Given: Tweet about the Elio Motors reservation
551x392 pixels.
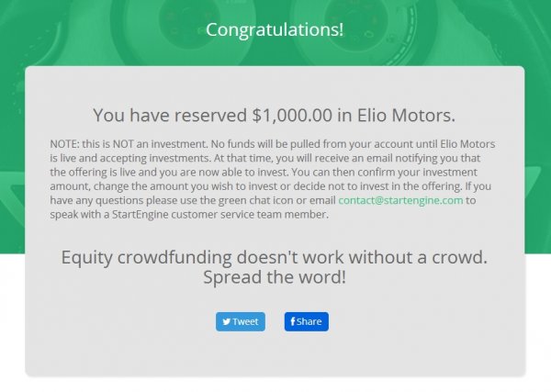Looking at the screenshot, I should (241, 321).
